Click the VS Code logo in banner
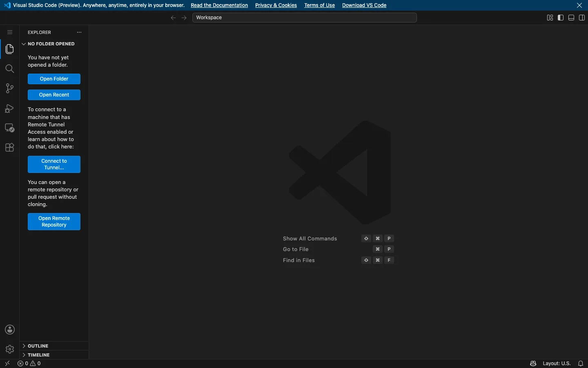The height and width of the screenshot is (368, 588). [7, 5]
